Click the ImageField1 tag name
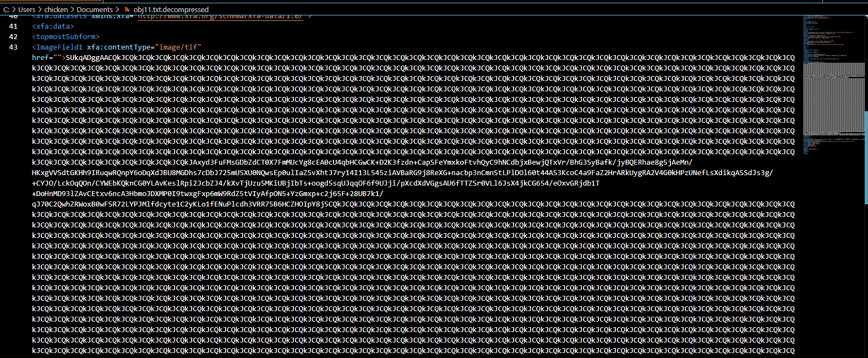 (59, 47)
